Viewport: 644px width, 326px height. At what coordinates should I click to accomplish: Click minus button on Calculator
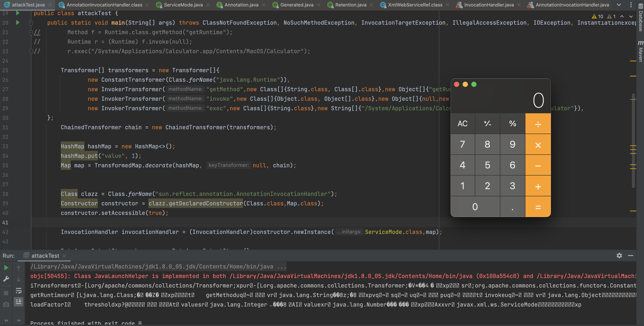click(x=538, y=165)
